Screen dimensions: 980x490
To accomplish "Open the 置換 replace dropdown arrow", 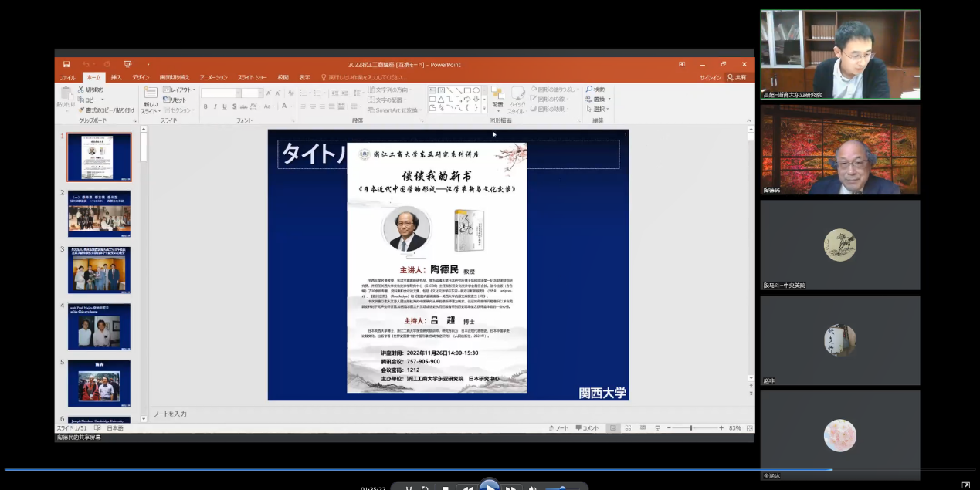I will tap(609, 100).
